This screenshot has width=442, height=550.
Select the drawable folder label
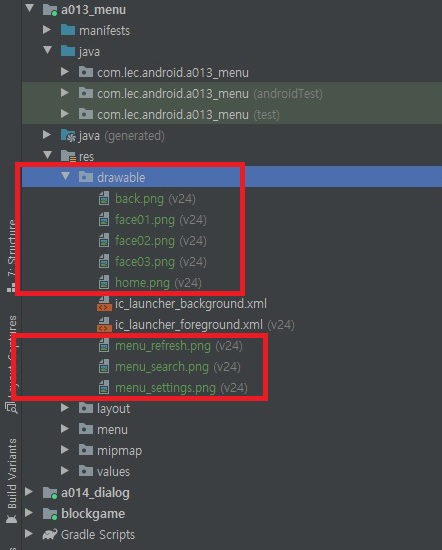[x=121, y=177]
